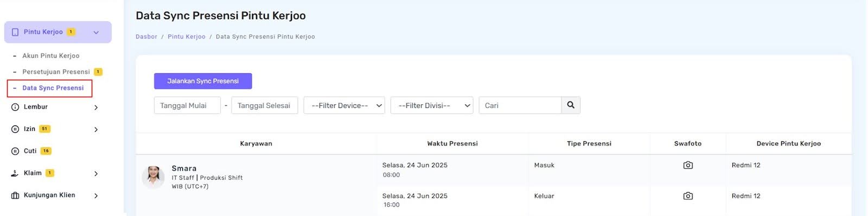Viewport: 868px width, 216px height.
Task: Click IT Staff | Produksi Shift text
Action: pyautogui.click(x=207, y=178)
